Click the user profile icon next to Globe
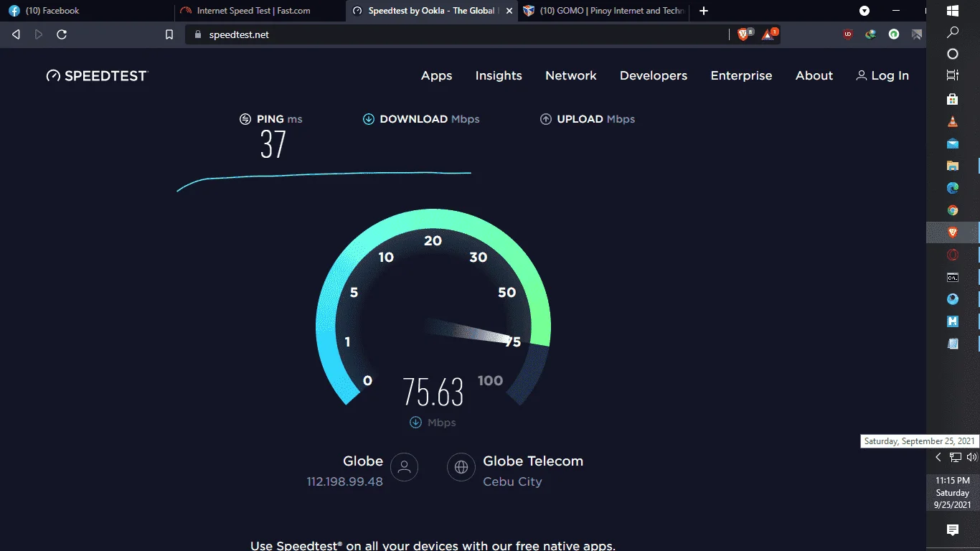The image size is (980, 551). tap(405, 468)
